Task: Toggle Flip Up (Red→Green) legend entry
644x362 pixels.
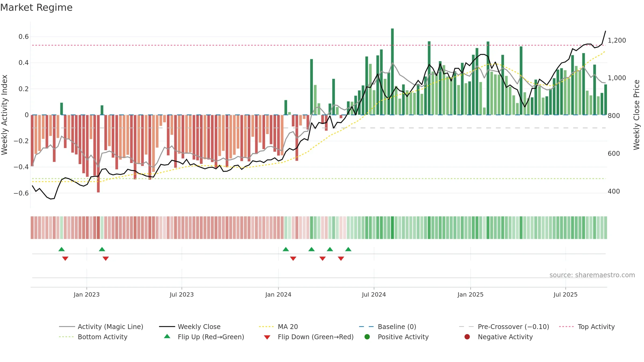Action: 204,337
